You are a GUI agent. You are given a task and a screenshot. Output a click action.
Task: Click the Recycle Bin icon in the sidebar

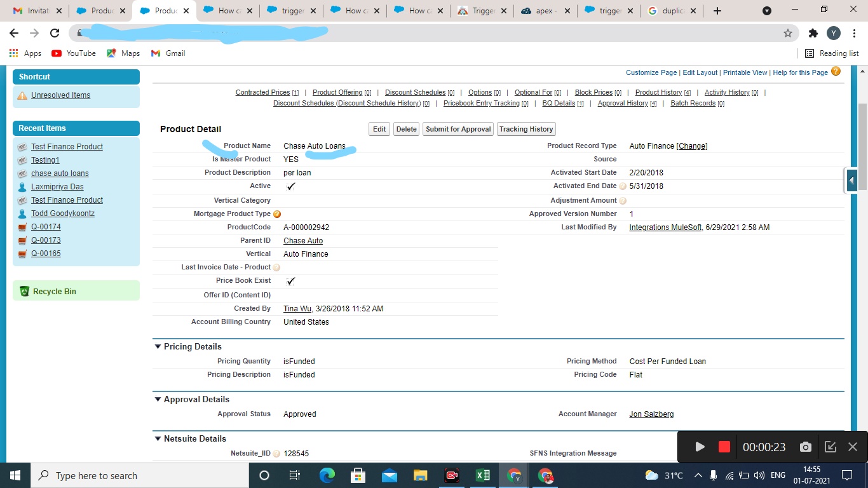[24, 291]
